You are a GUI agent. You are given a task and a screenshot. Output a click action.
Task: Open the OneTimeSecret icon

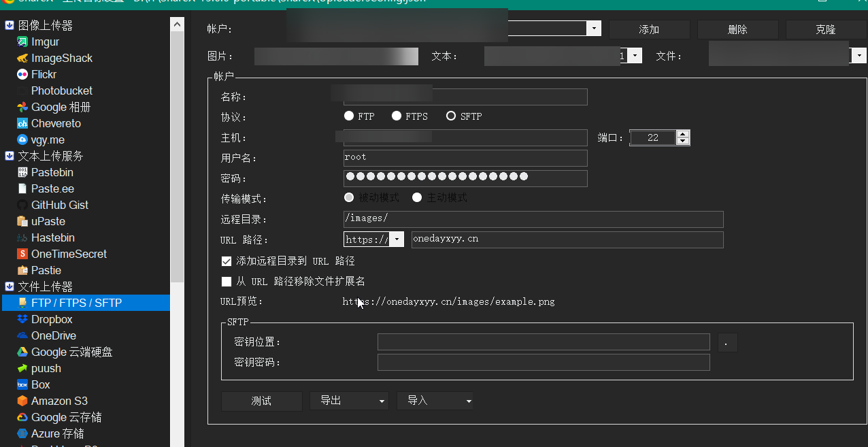22,254
